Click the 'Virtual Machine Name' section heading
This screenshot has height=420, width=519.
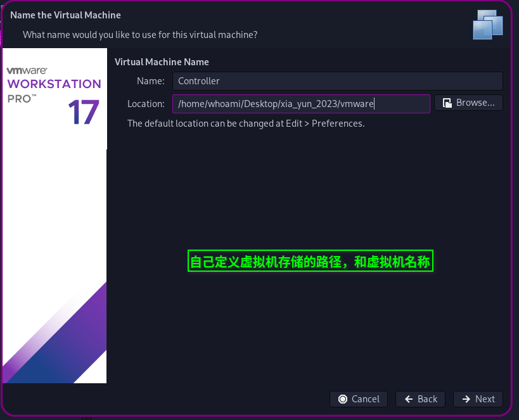point(162,62)
